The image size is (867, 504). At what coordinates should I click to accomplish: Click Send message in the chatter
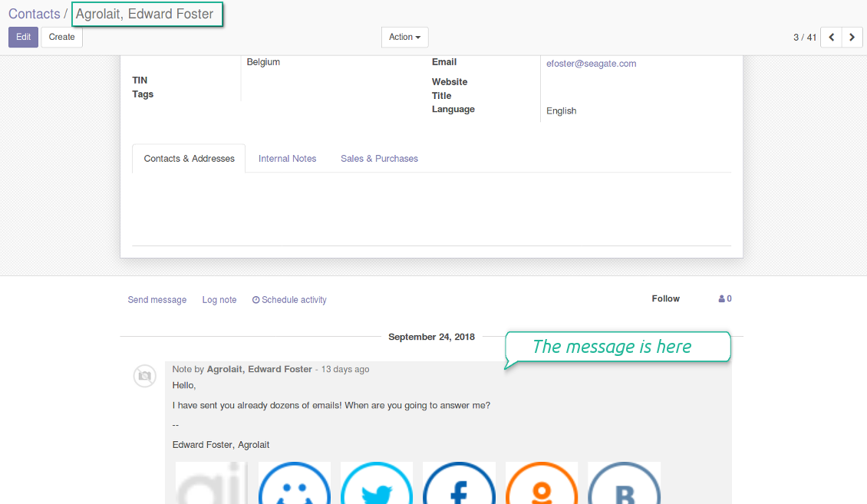(x=157, y=300)
